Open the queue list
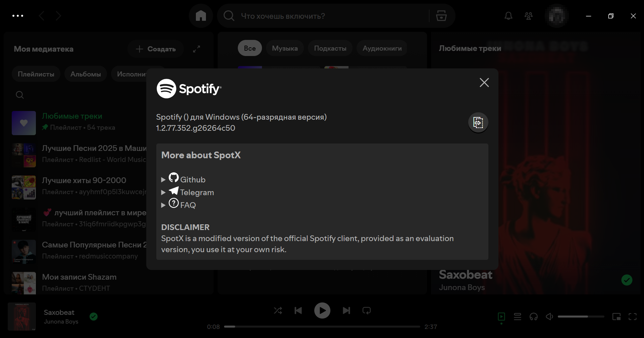The image size is (644, 338). 518,317
